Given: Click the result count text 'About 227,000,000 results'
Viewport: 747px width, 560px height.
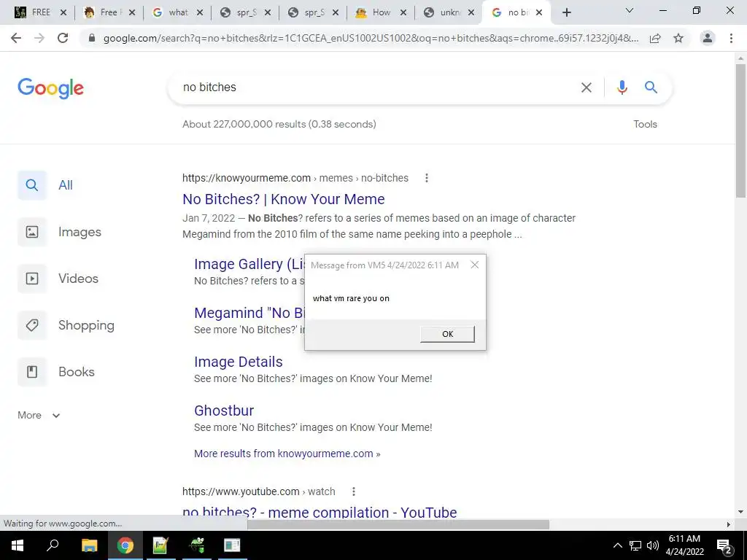Looking at the screenshot, I should coord(244,124).
